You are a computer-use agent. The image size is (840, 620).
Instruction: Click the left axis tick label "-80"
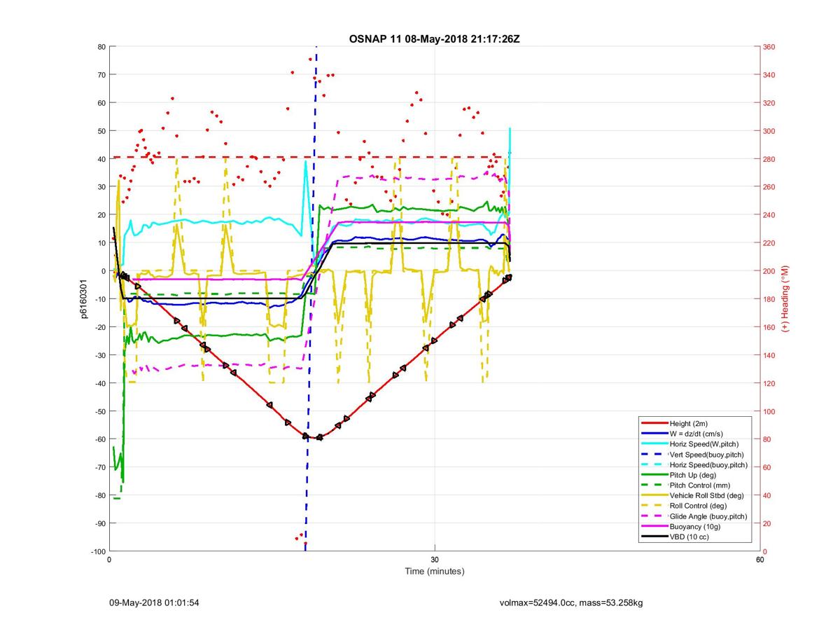coord(99,495)
